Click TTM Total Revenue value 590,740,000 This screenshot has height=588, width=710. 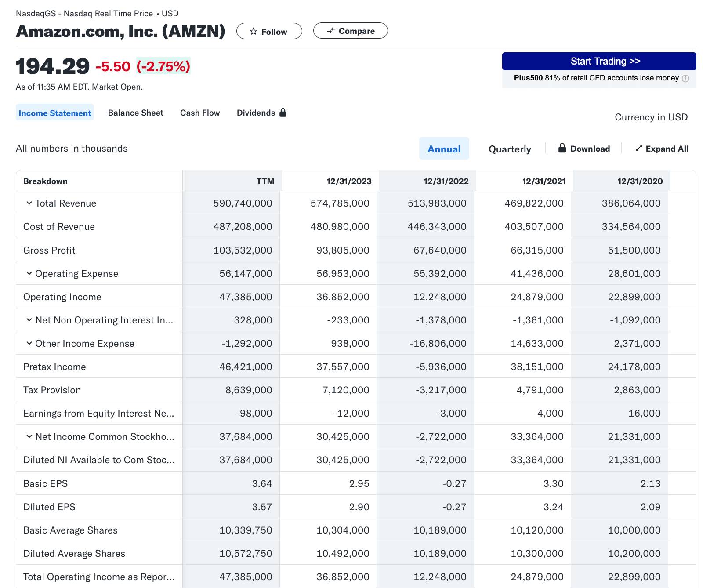pyautogui.click(x=243, y=203)
